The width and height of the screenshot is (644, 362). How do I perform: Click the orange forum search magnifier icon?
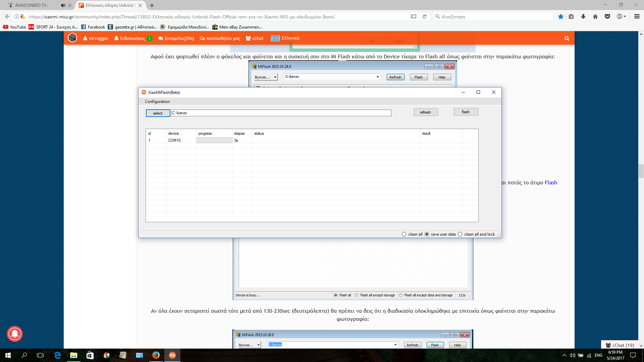(567, 38)
